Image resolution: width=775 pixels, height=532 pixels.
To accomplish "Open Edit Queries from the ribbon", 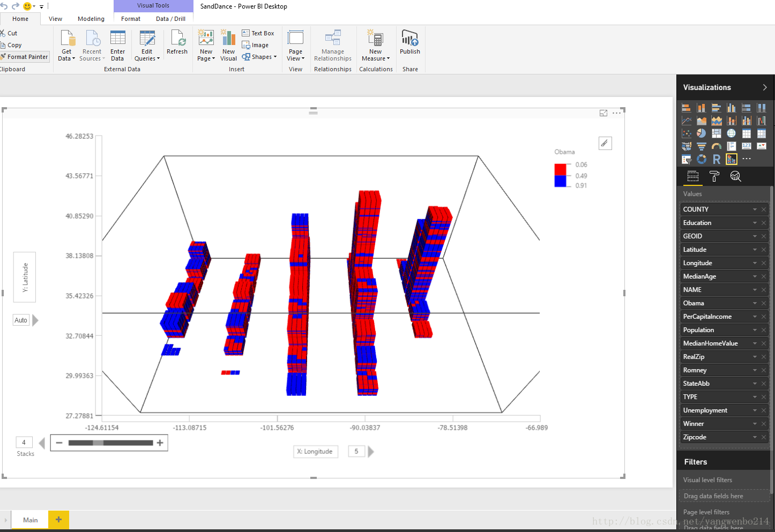I will [x=147, y=46].
